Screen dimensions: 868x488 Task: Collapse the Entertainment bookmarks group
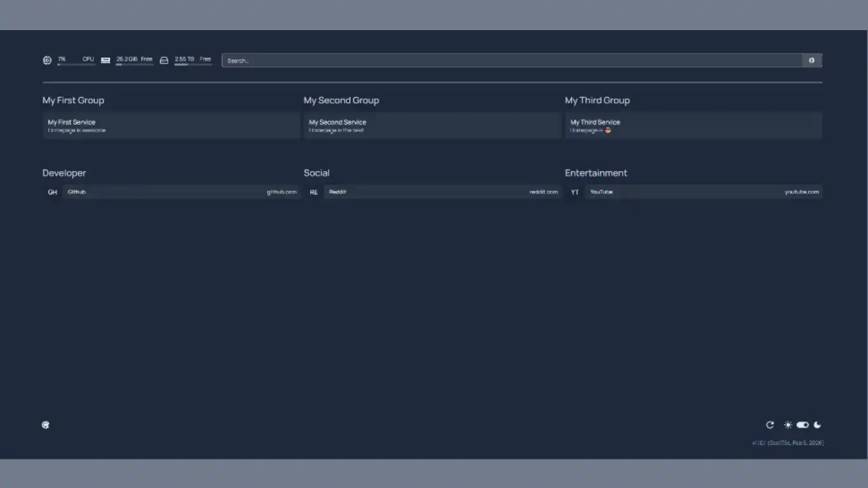pyautogui.click(x=596, y=173)
